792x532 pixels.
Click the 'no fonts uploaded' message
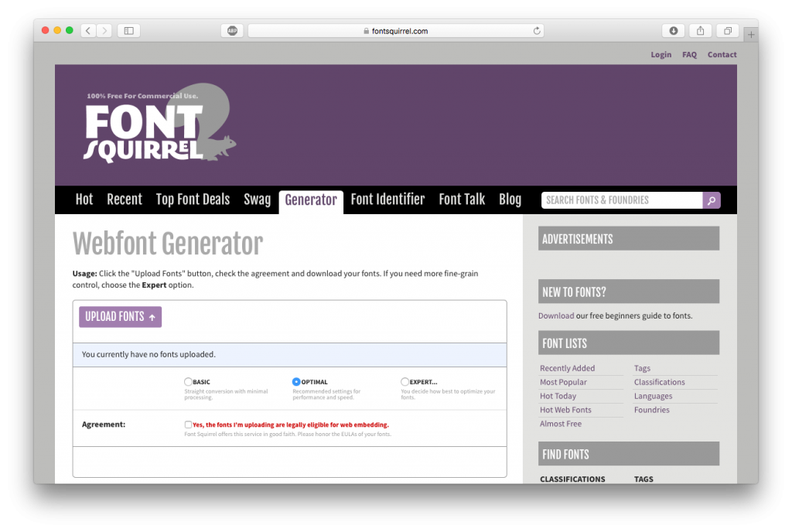click(x=148, y=354)
